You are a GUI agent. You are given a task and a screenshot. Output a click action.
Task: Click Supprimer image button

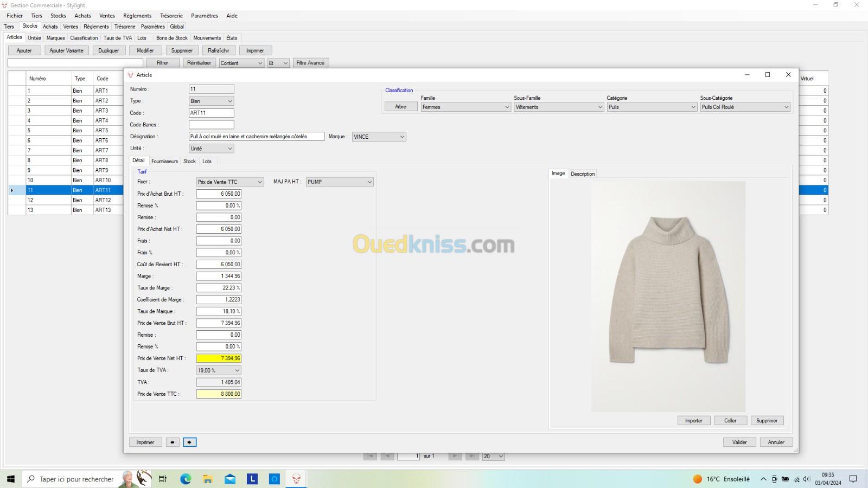767,421
